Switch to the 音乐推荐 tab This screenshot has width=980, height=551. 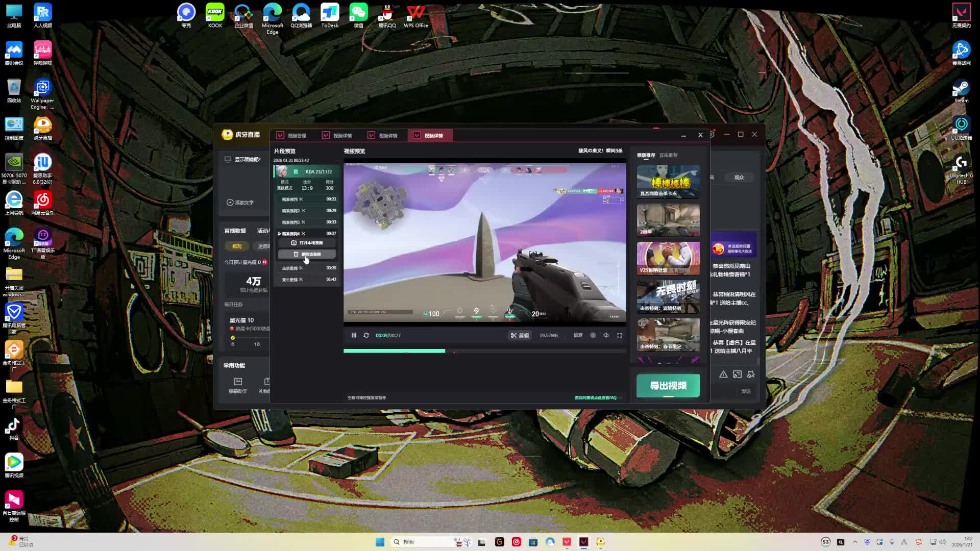[668, 155]
